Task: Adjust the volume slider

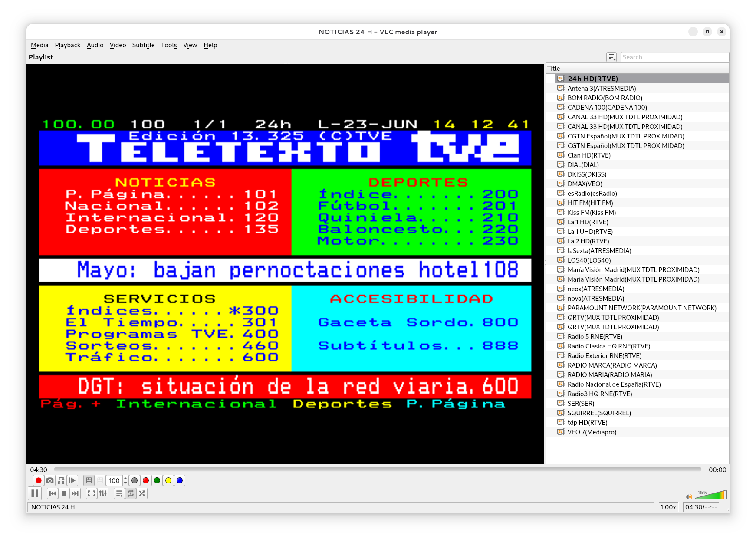Action: click(x=711, y=495)
